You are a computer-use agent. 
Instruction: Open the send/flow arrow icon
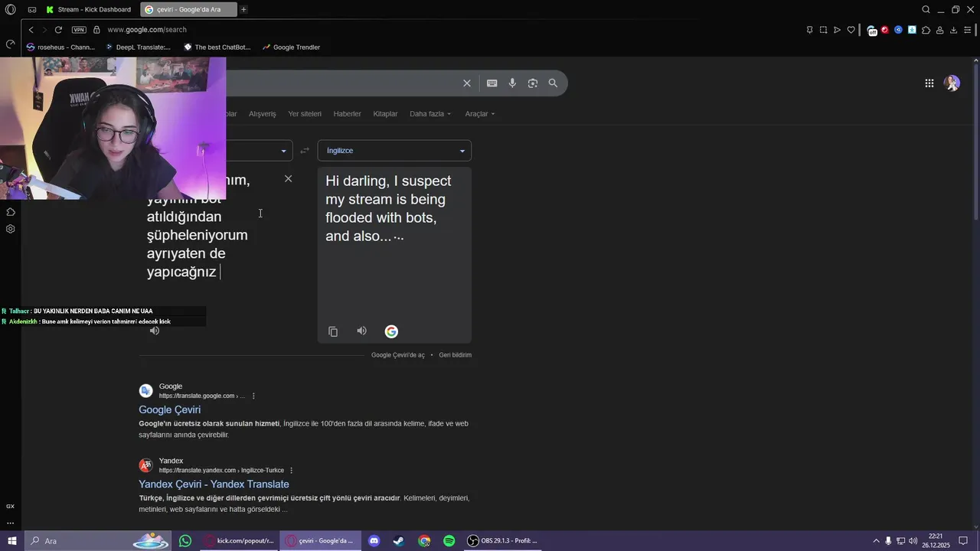837,30
